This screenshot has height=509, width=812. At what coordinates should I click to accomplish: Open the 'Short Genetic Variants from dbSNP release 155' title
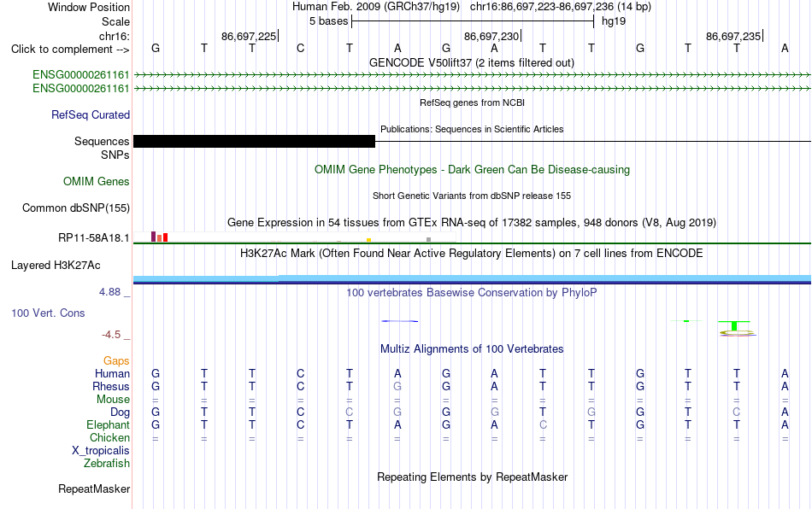(472, 196)
